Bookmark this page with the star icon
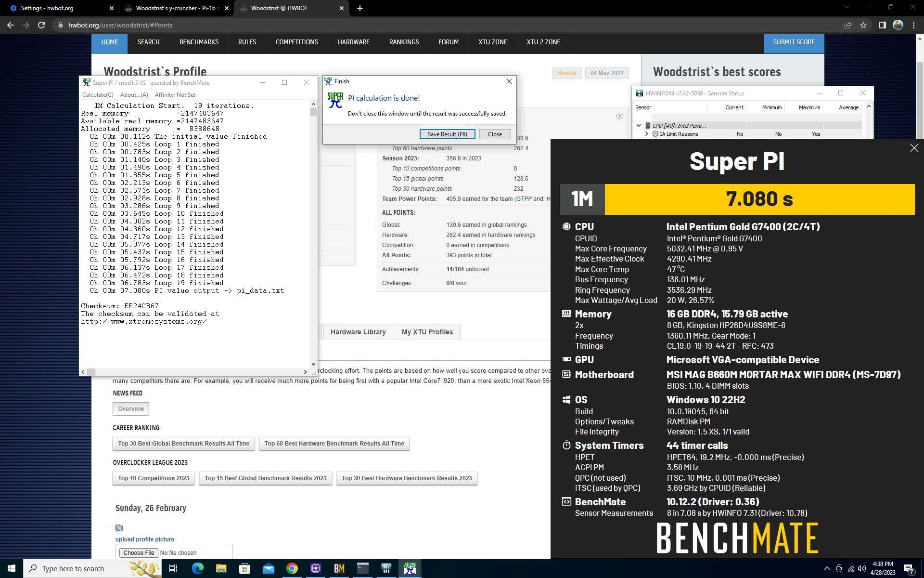 (x=863, y=25)
